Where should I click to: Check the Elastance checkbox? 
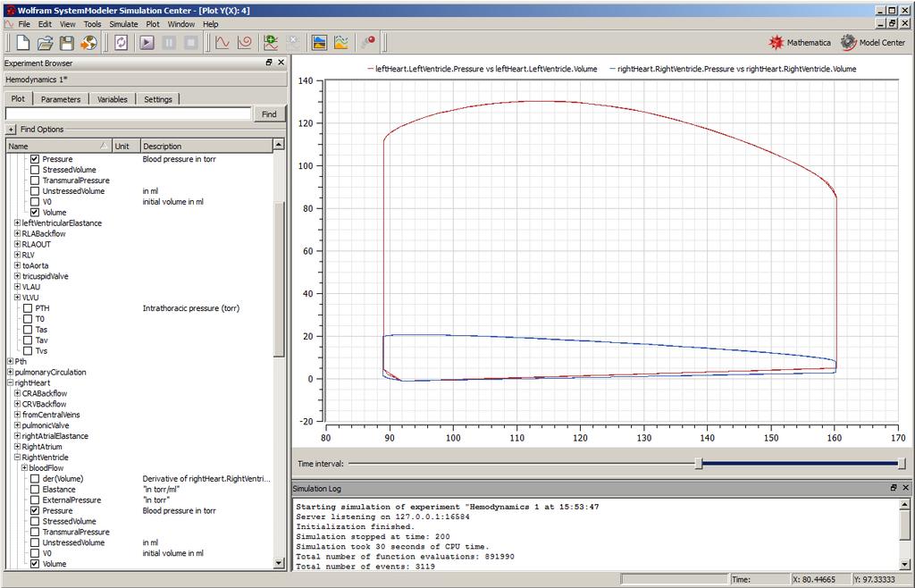(x=35, y=490)
